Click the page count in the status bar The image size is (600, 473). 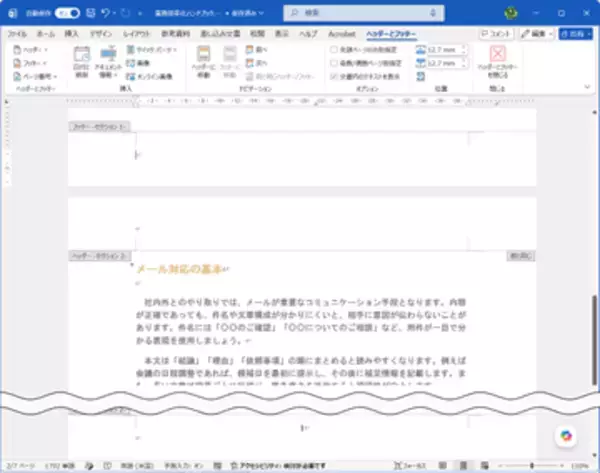(21, 466)
